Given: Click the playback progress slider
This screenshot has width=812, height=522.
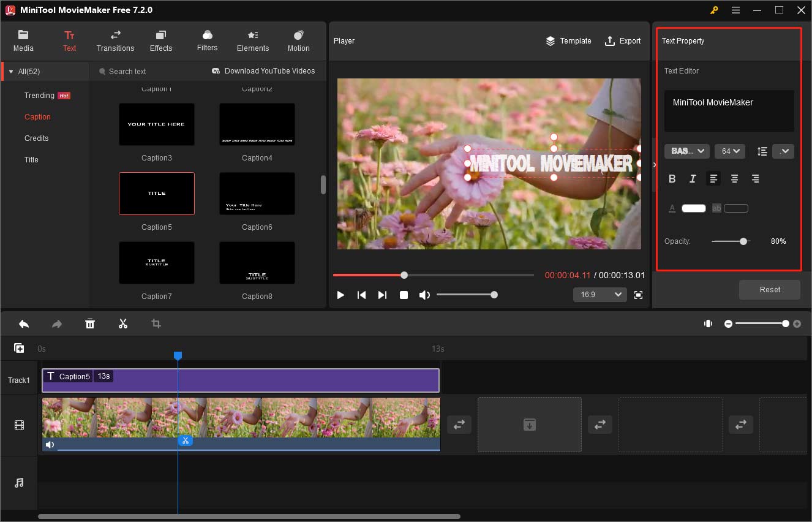Looking at the screenshot, I should coord(434,275).
